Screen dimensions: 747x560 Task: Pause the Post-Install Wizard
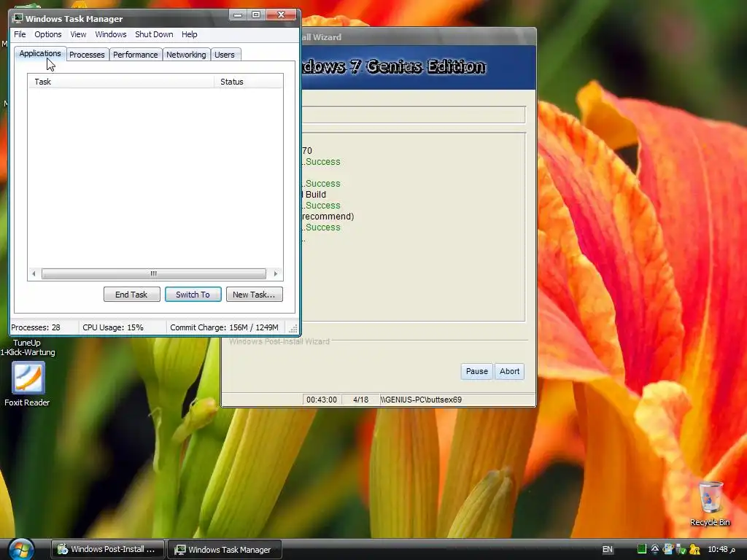[x=477, y=371]
